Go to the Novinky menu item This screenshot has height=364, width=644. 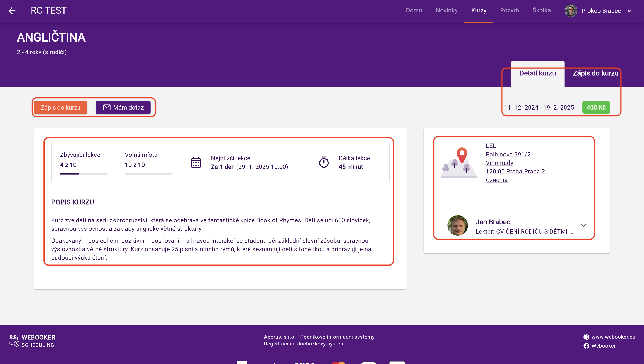tap(447, 10)
